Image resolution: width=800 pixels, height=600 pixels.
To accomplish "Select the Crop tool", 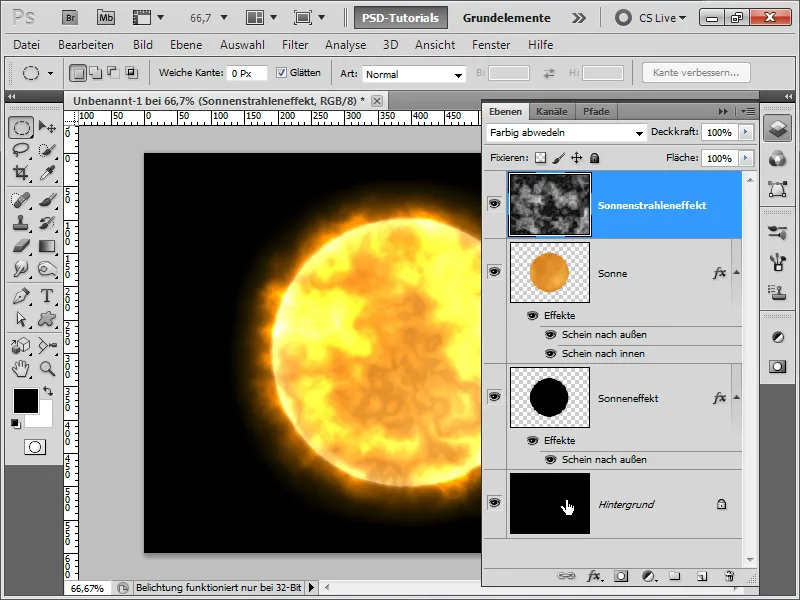I will [21, 173].
